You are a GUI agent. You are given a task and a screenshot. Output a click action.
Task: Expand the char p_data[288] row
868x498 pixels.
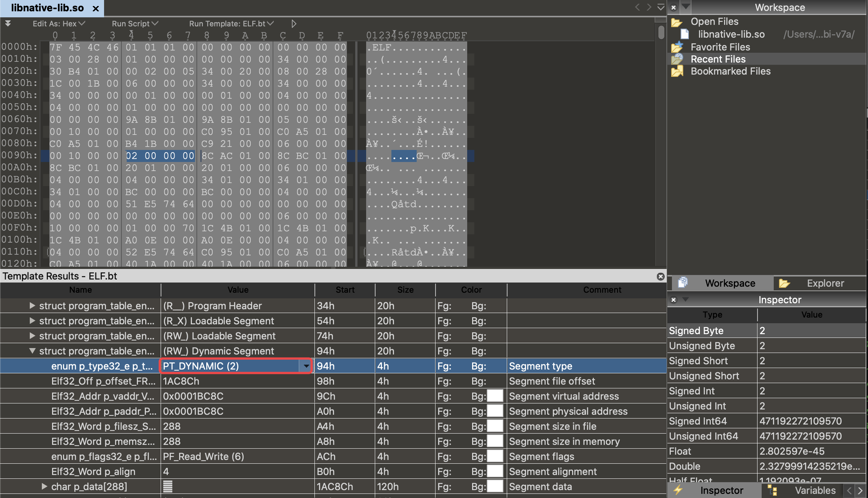click(44, 487)
